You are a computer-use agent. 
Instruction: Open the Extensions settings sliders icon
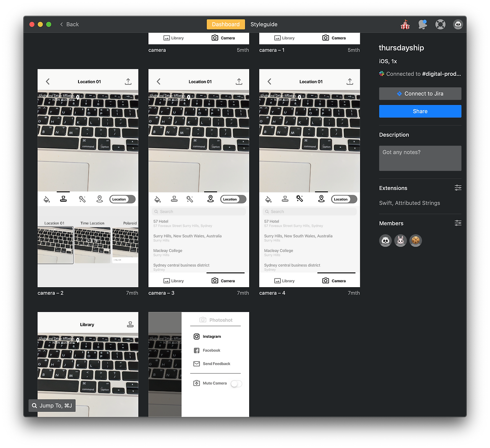pos(458,188)
